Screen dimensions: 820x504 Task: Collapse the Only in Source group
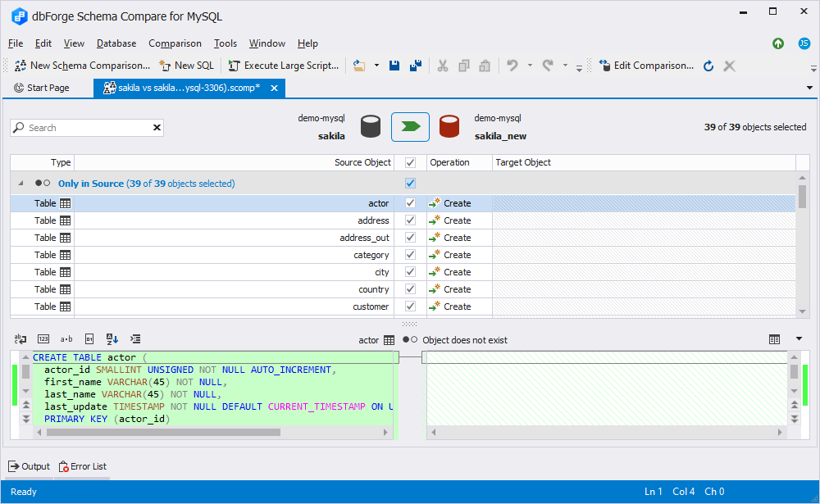[21, 184]
